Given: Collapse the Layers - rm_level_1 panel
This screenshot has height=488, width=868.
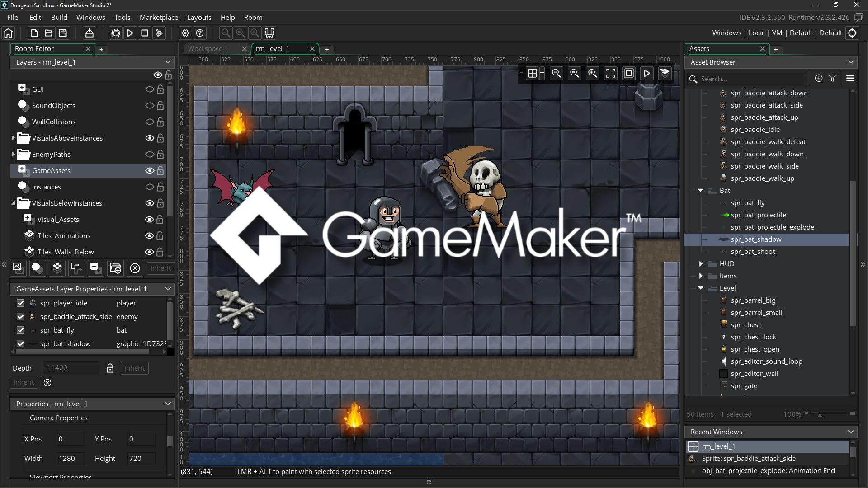Looking at the screenshot, I should pyautogui.click(x=168, y=62).
